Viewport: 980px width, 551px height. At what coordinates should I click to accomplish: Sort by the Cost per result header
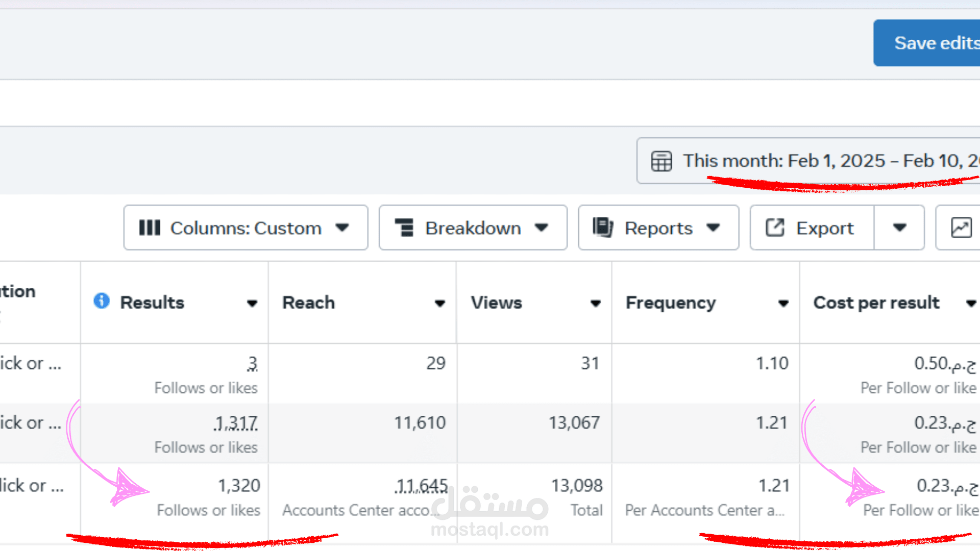(x=876, y=303)
